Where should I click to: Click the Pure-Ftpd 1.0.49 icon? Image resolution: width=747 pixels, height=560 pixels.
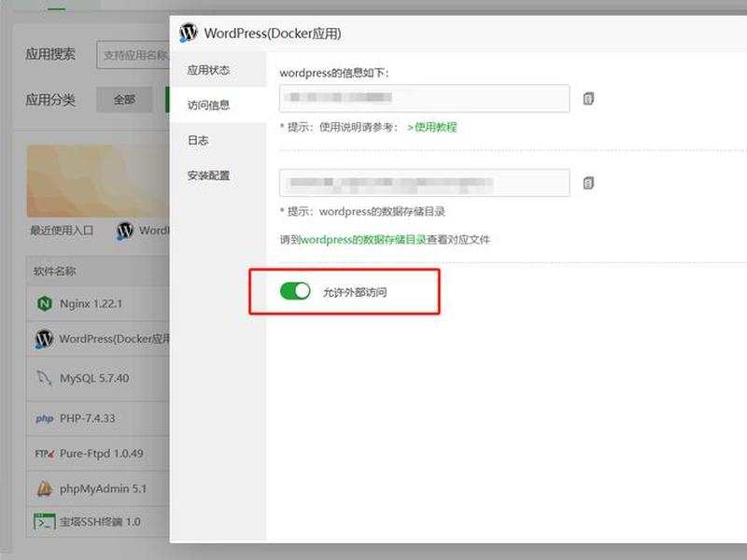(44, 454)
